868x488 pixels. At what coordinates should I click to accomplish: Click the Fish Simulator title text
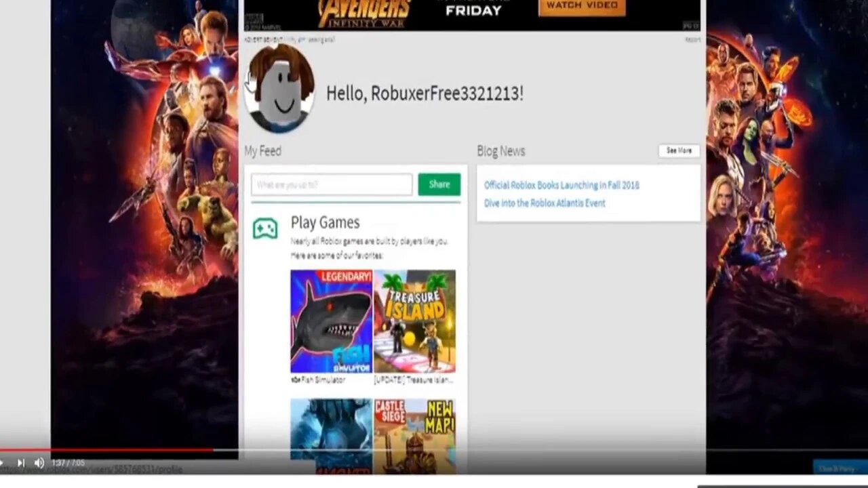318,380
